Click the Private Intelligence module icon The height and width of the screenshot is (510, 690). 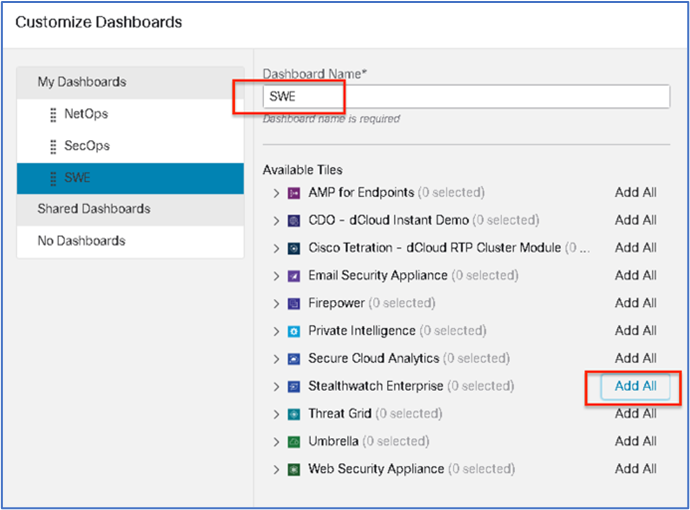pos(294,331)
